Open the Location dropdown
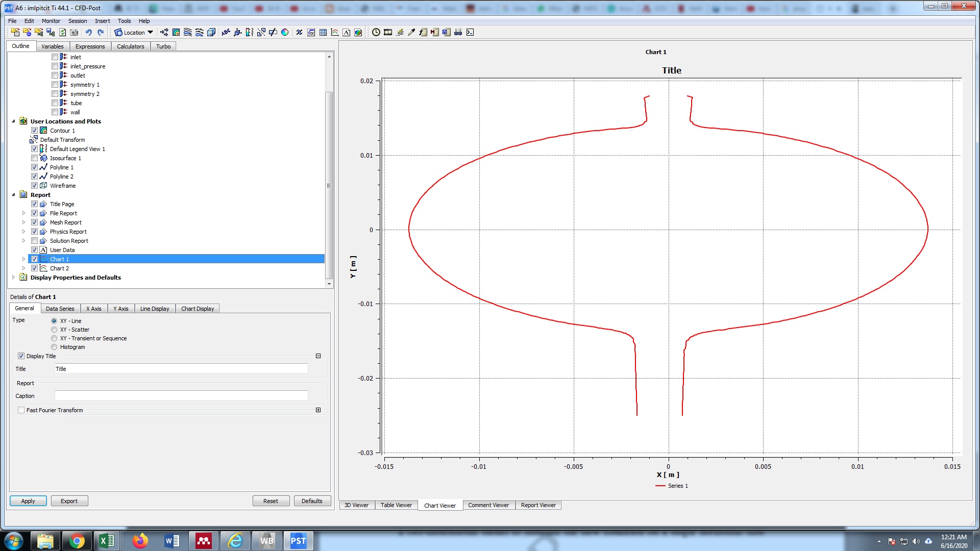 point(134,32)
